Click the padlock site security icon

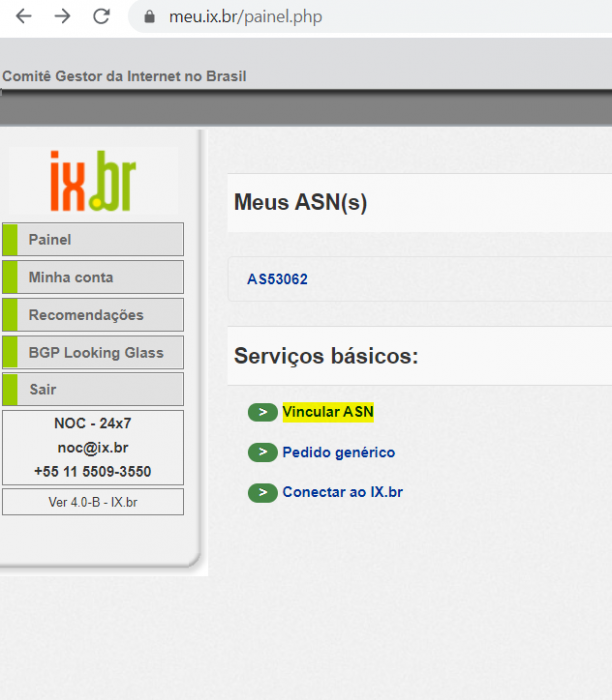click(150, 17)
